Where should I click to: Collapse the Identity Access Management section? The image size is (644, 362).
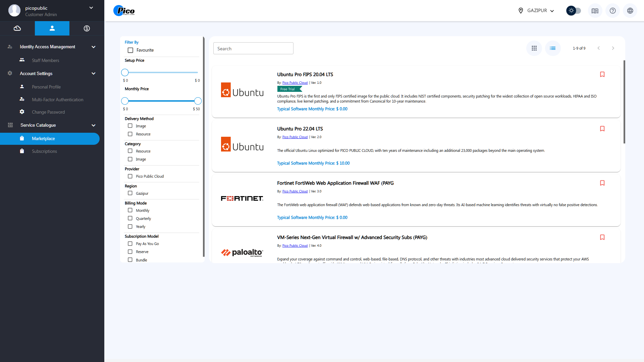(x=94, y=47)
